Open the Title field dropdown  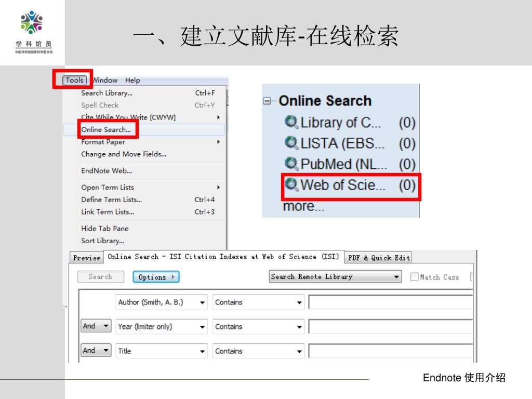[162, 351]
